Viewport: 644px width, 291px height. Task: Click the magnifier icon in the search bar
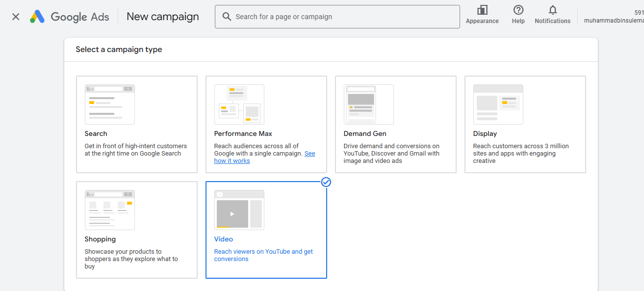227,17
